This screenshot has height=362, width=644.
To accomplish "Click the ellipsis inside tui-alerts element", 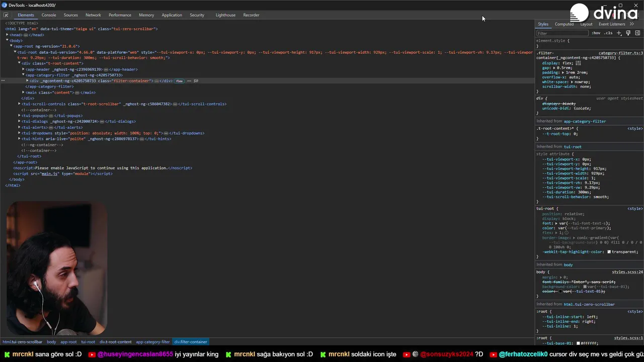I will coord(50,127).
